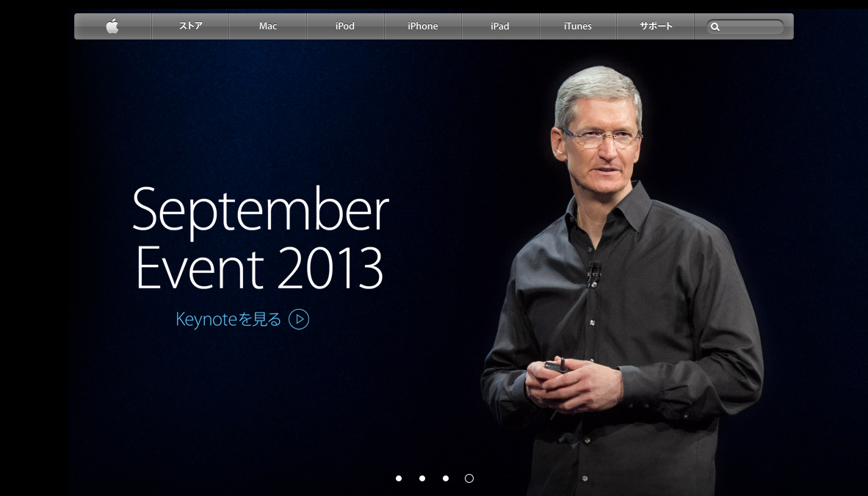Open iTunes from the top navigation
This screenshot has height=496, width=868.
click(578, 26)
